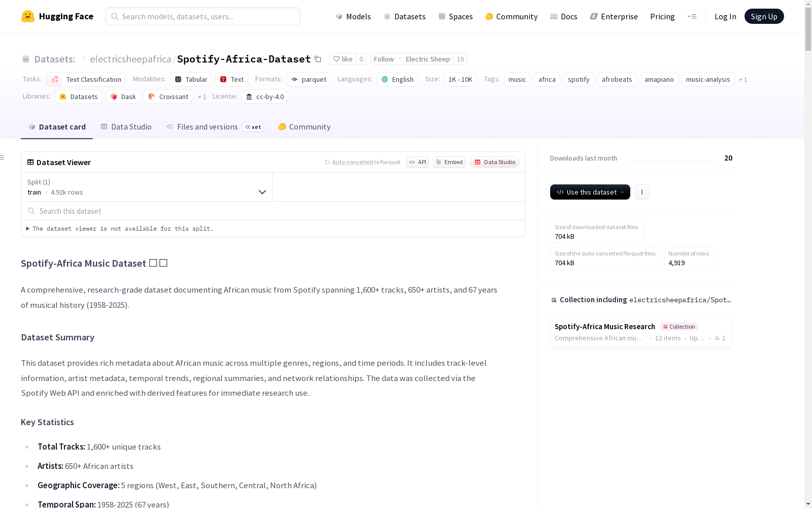Image resolution: width=812 pixels, height=508 pixels.
Task: Switch to the dataset Community tab
Action: 304,127
